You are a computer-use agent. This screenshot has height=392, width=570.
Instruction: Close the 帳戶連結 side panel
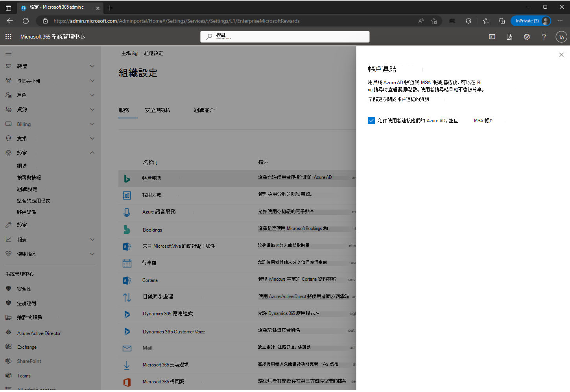[561, 55]
